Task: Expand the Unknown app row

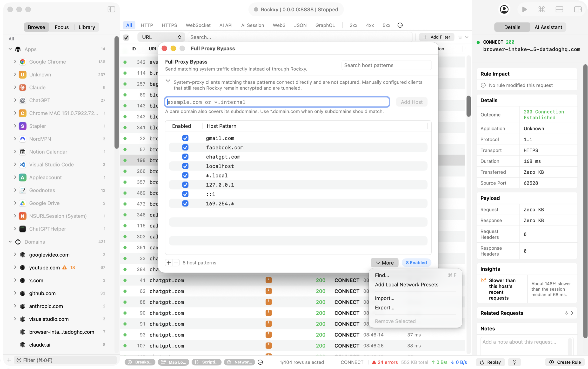Action: coord(15,75)
